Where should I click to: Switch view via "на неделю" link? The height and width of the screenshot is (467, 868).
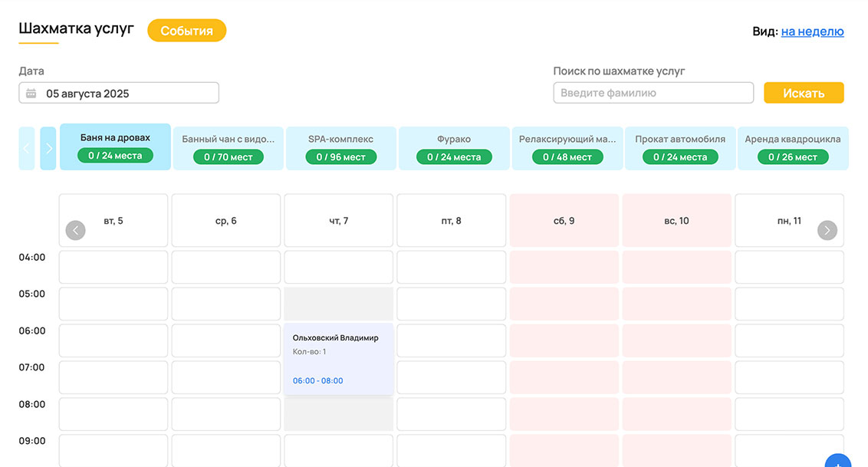click(812, 31)
